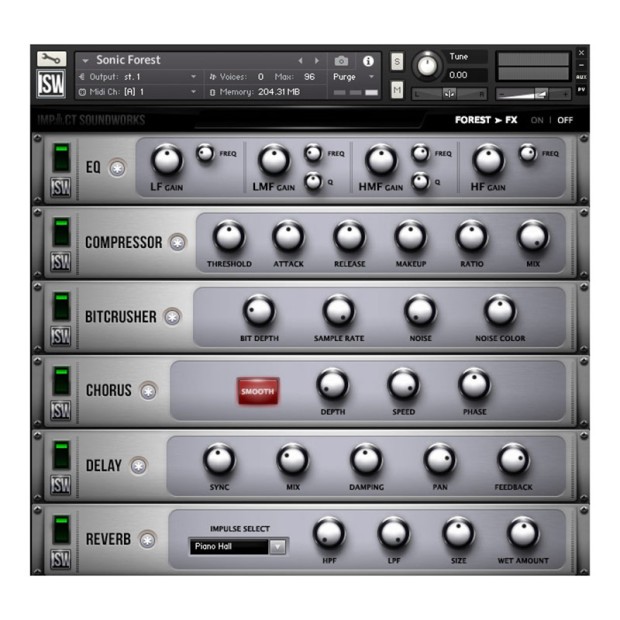Click the Compressor reset asterisk button

click(178, 242)
